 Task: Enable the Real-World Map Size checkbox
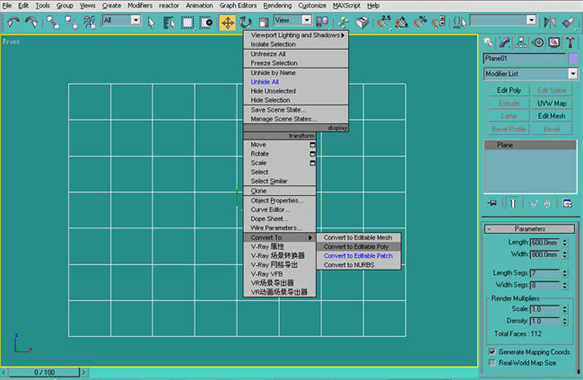coord(492,363)
